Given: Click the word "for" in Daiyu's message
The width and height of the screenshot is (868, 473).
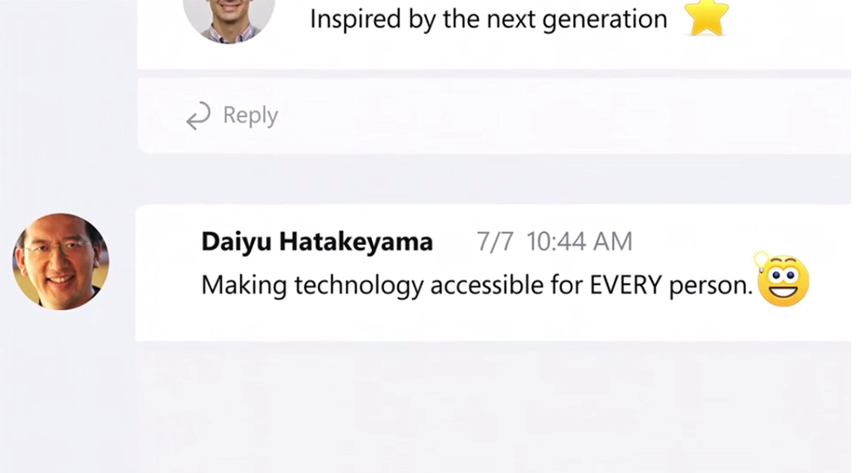Looking at the screenshot, I should (567, 286).
